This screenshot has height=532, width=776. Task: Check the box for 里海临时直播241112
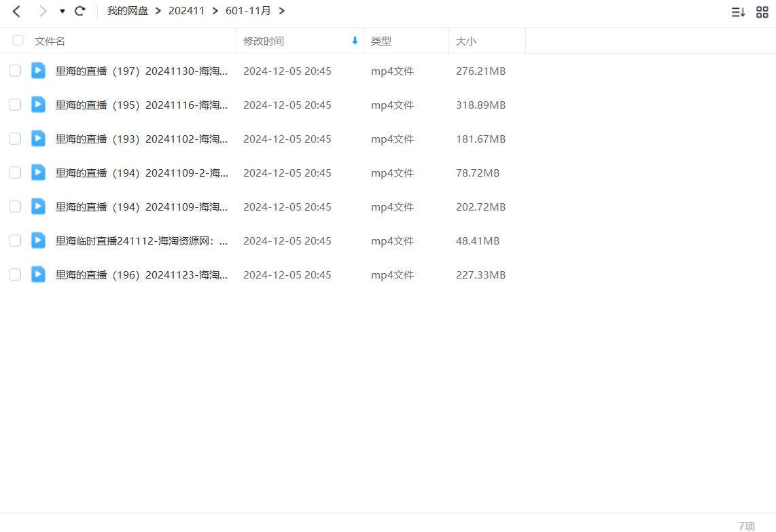(x=15, y=241)
